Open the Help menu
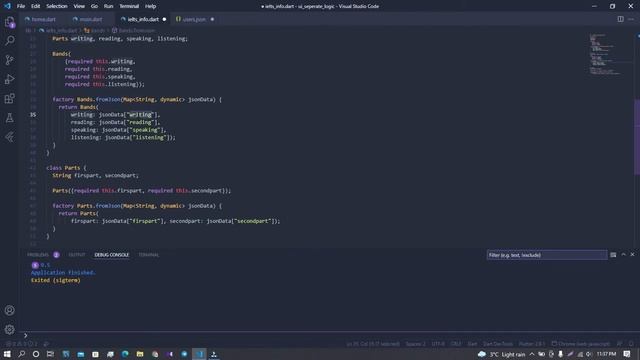This screenshot has height=360, width=640. [x=151, y=6]
